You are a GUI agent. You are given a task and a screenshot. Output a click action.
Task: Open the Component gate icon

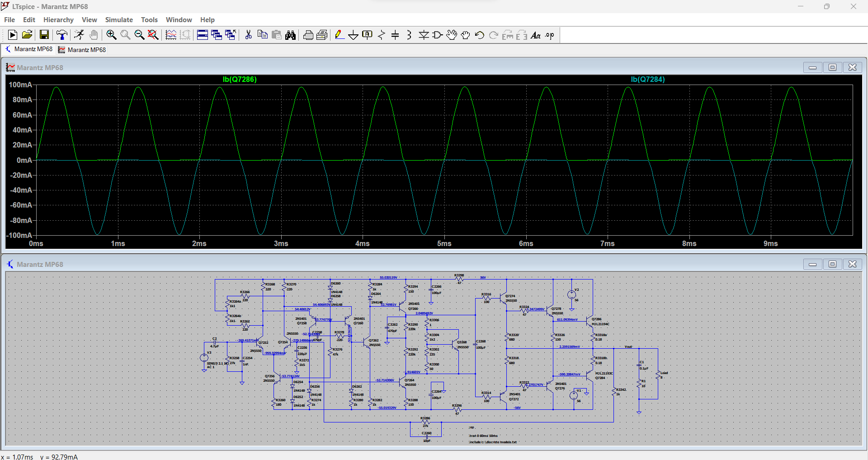point(438,35)
